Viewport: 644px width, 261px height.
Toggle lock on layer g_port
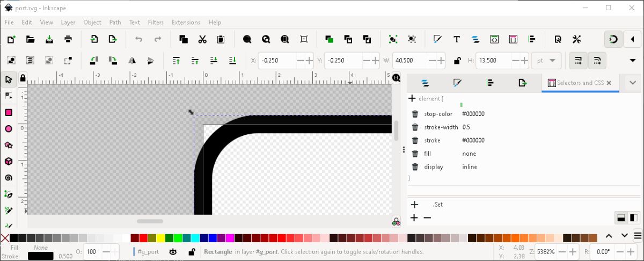[x=192, y=251]
